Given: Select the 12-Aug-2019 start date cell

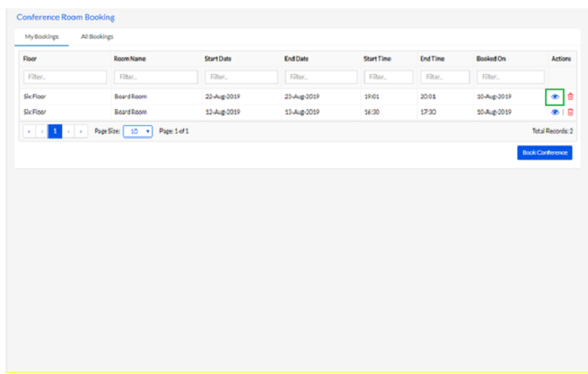Looking at the screenshot, I should click(x=223, y=112).
